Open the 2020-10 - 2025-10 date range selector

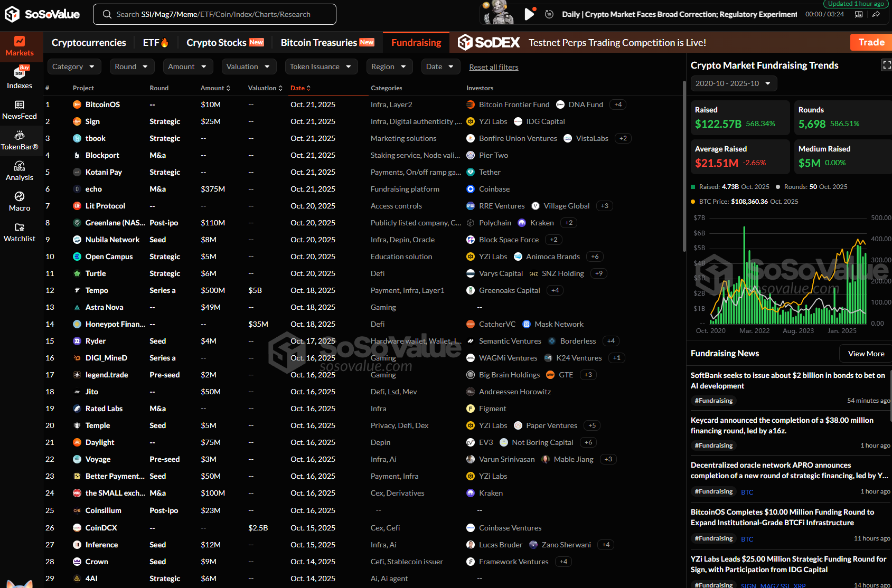(x=733, y=83)
